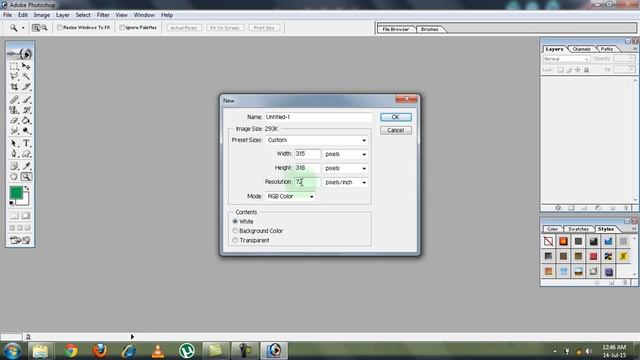Open the File menu

7,15
